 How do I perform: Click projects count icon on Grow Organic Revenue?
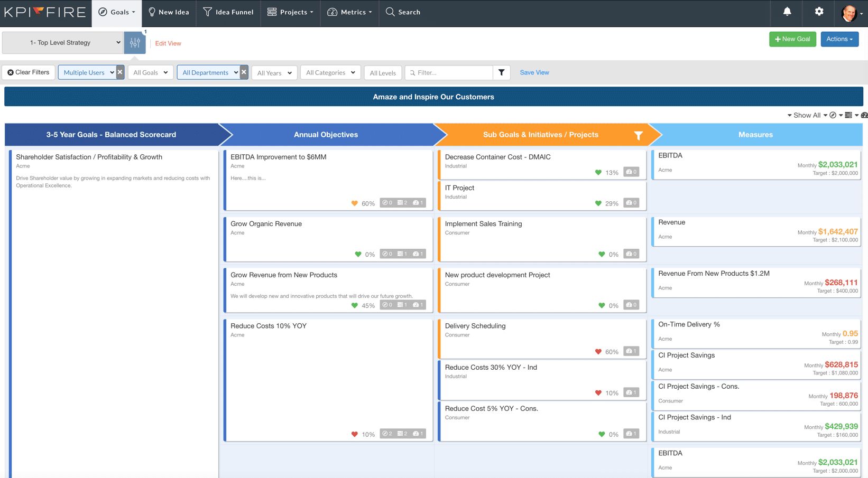[402, 254]
